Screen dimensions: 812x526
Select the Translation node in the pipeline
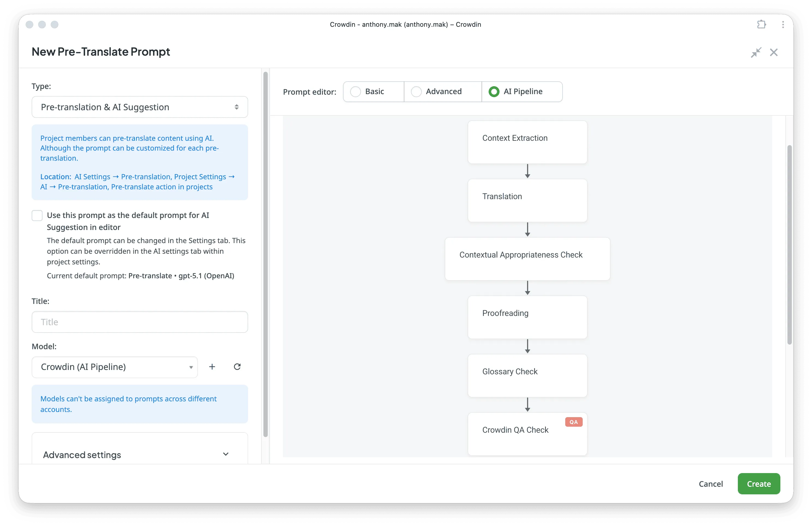(527, 200)
